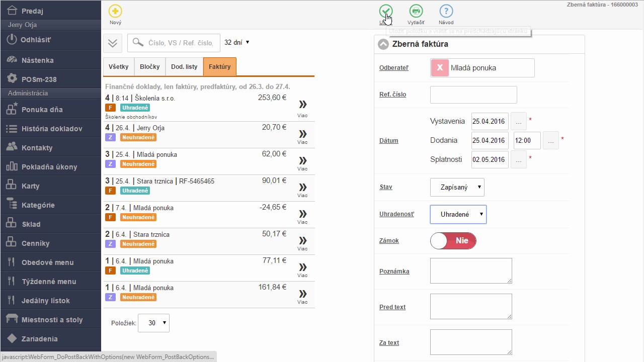The height and width of the screenshot is (362, 644).
Task: Click the Nový plus icon
Action: click(115, 11)
